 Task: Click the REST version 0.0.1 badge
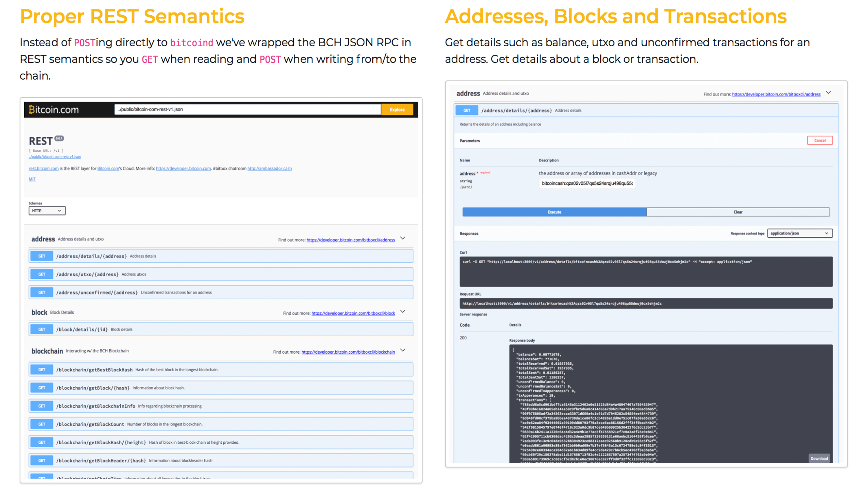(59, 138)
